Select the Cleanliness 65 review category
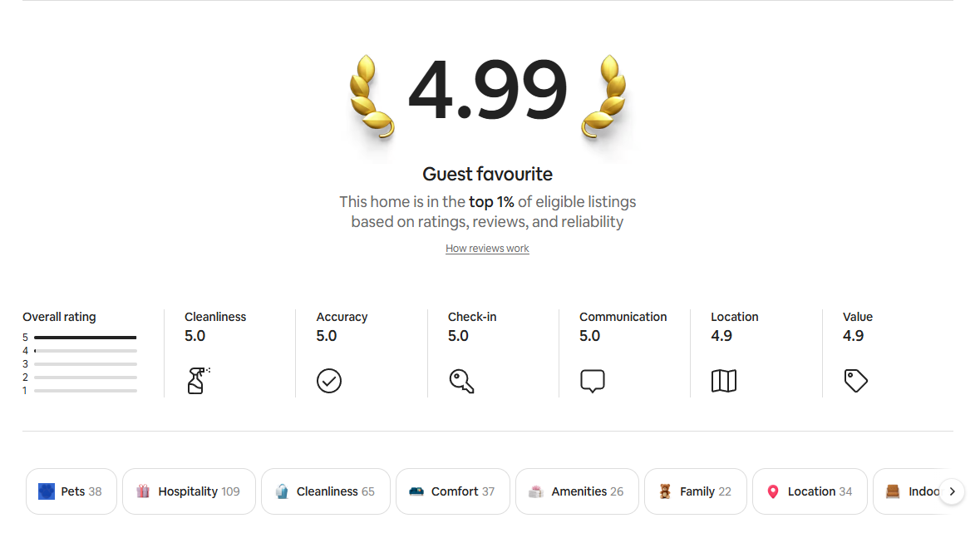 [325, 491]
